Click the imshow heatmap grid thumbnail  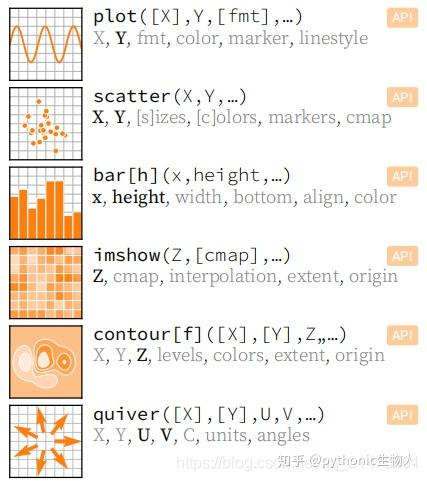pos(46,283)
